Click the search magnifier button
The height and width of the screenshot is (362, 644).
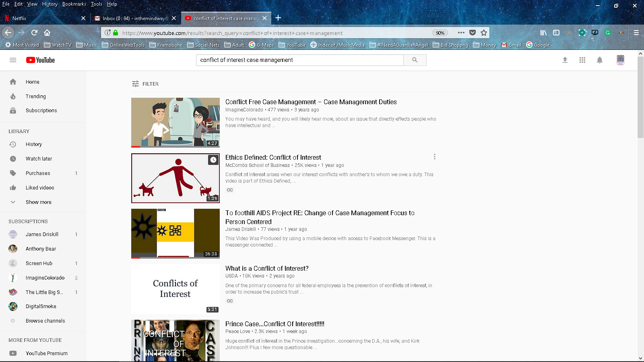415,60
